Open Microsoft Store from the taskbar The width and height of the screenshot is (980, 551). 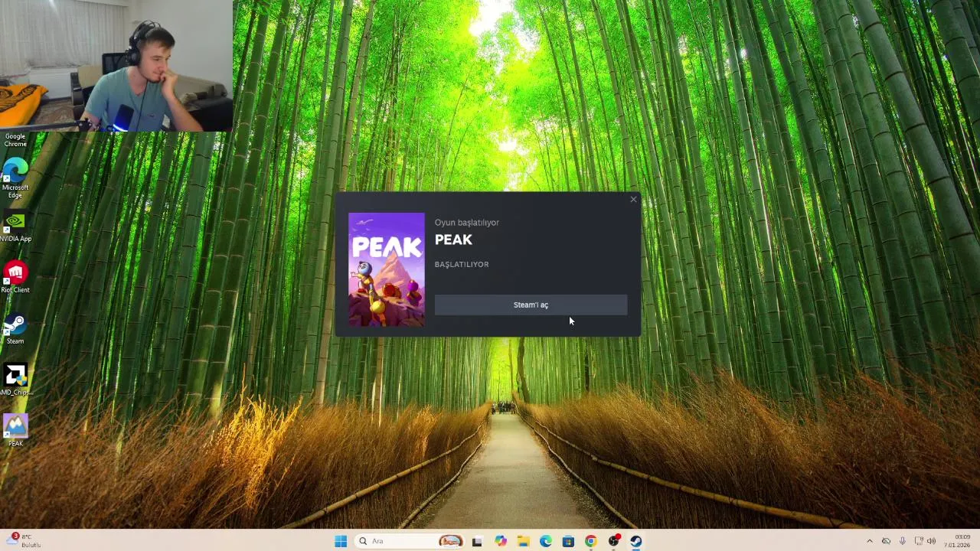(568, 541)
